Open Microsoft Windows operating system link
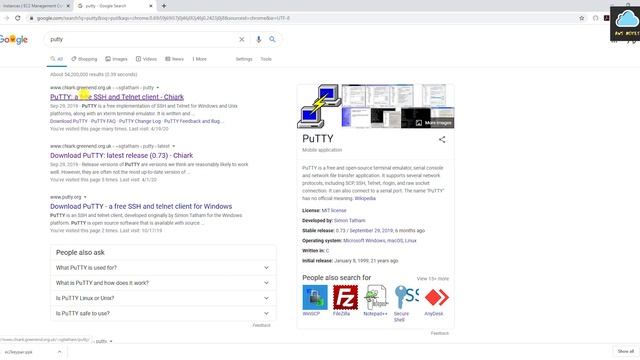 (x=364, y=241)
